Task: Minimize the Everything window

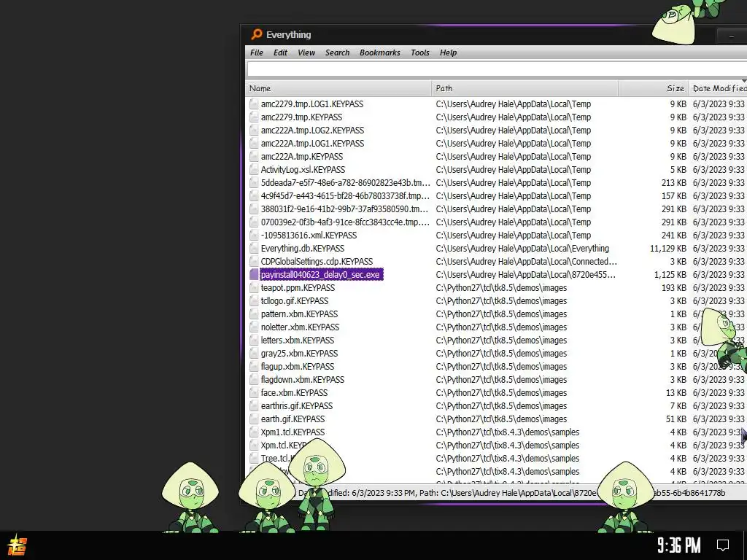Action: click(731, 36)
